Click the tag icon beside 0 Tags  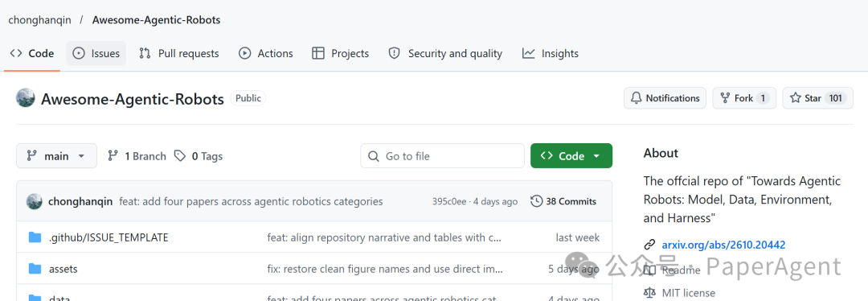[179, 156]
